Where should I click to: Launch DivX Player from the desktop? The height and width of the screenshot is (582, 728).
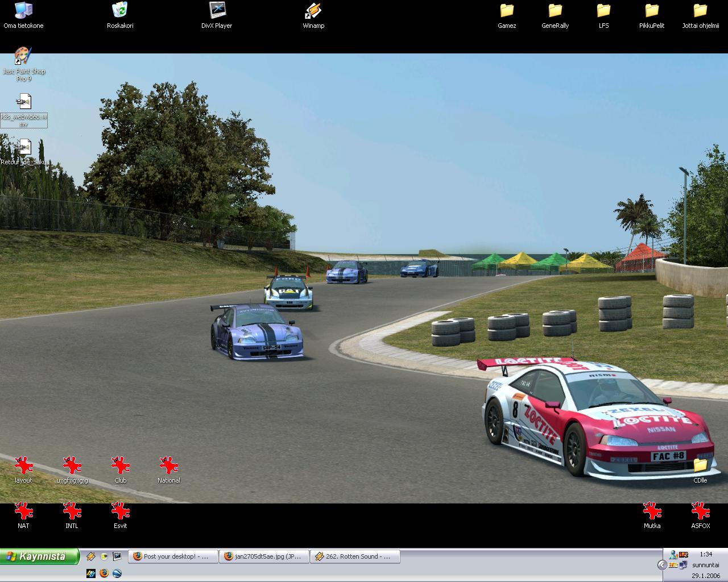pyautogui.click(x=217, y=15)
